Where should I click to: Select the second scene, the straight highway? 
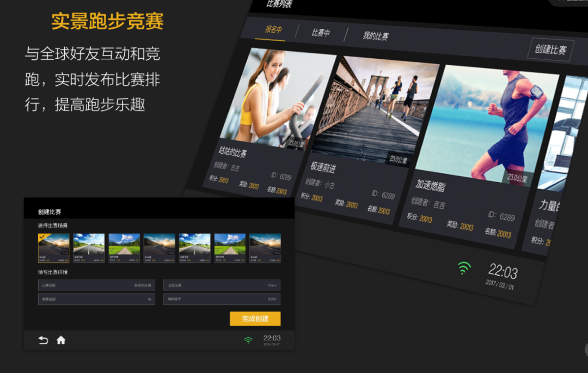point(89,248)
